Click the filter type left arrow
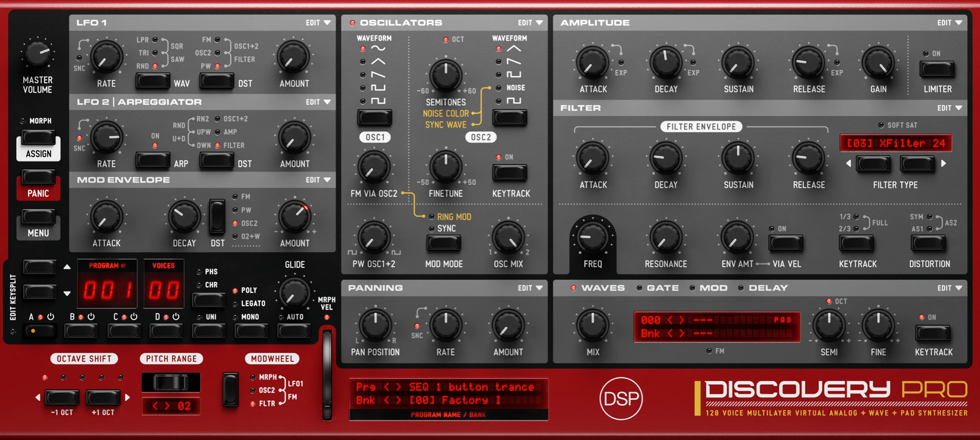This screenshot has width=980, height=440. [x=848, y=164]
